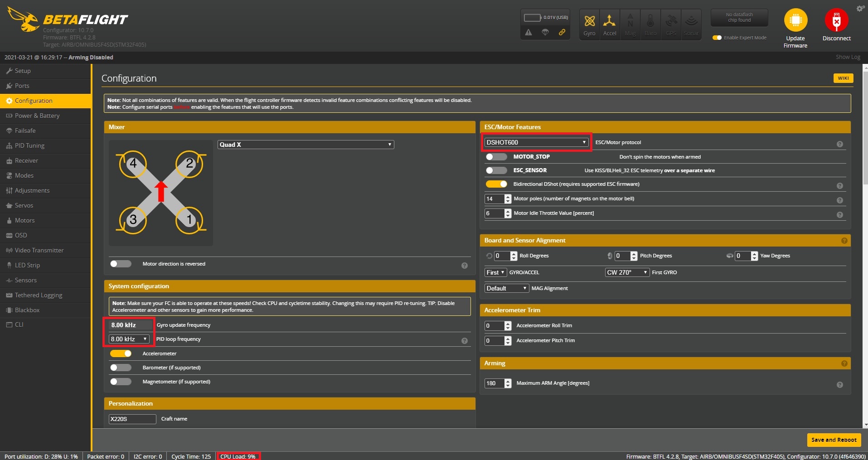Open the LED Strip tab
868x460 pixels.
click(45, 265)
